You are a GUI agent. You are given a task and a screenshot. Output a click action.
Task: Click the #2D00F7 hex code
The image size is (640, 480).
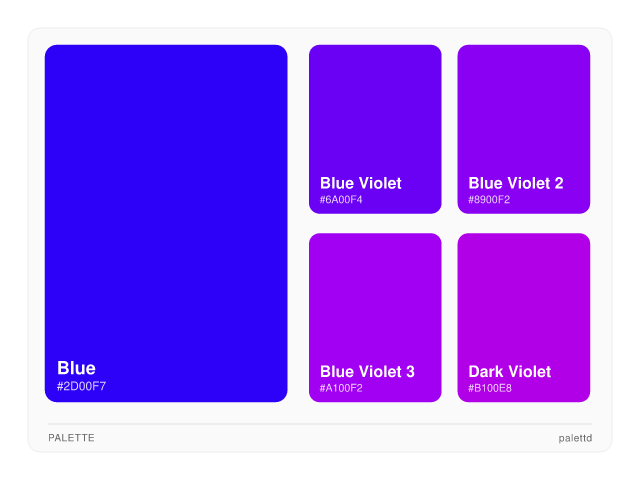(x=81, y=386)
